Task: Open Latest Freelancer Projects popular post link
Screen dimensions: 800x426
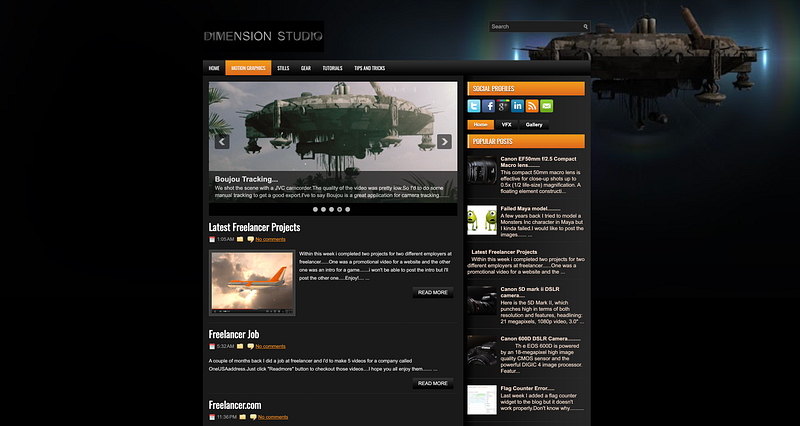Action: pos(504,252)
